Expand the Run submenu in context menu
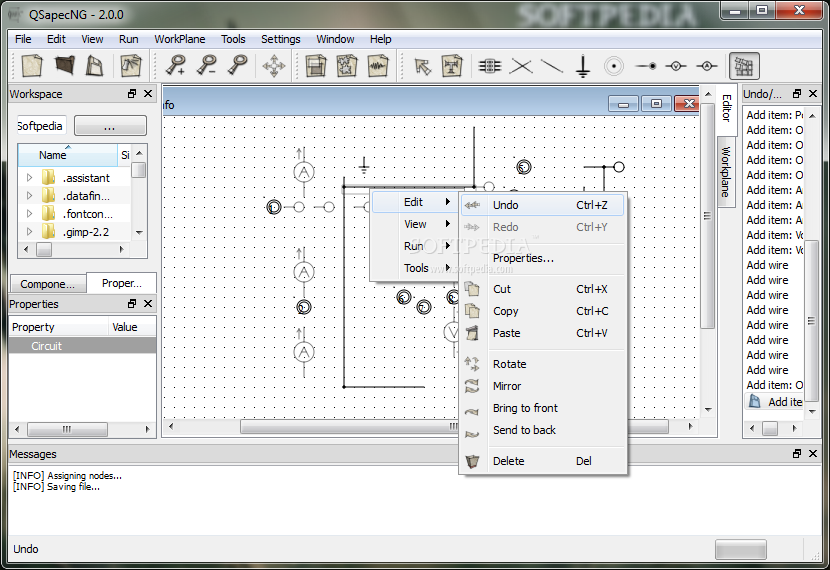The width and height of the screenshot is (830, 570). [x=414, y=246]
